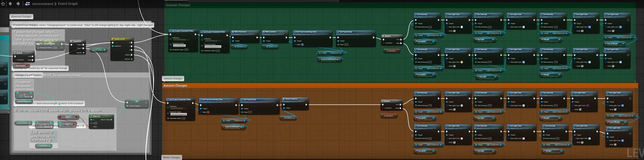
Task: Select the Hide Snowman node
Action: (245, 36)
